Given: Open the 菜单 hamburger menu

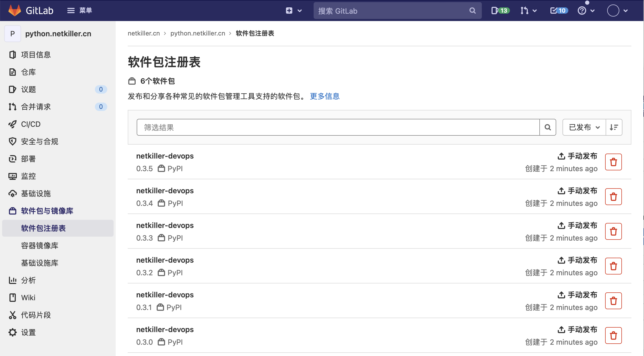Looking at the screenshot, I should pyautogui.click(x=79, y=11).
